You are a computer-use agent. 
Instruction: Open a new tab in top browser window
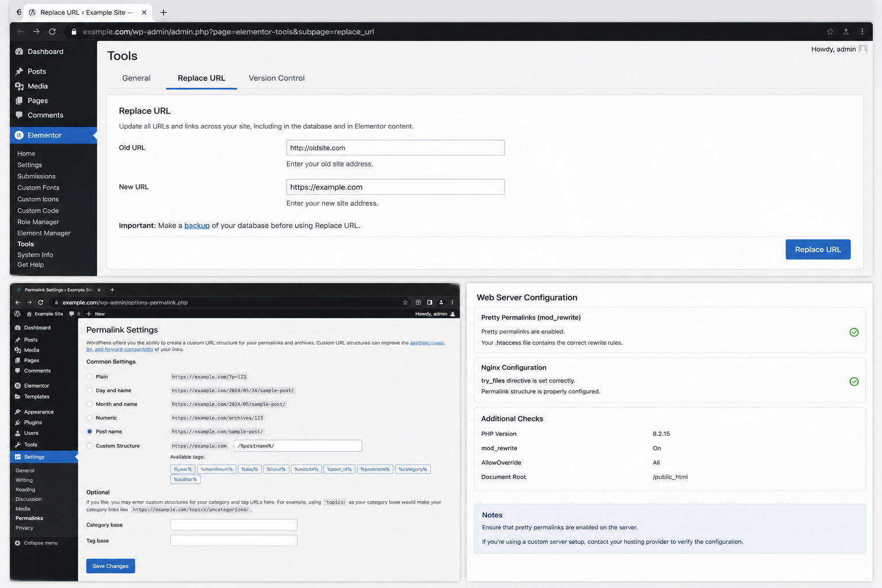click(164, 12)
